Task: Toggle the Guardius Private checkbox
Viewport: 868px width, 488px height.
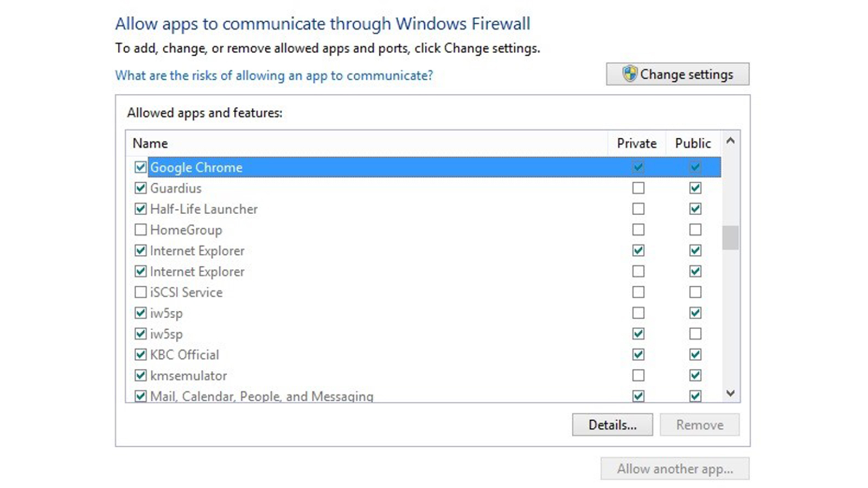Action: [639, 188]
